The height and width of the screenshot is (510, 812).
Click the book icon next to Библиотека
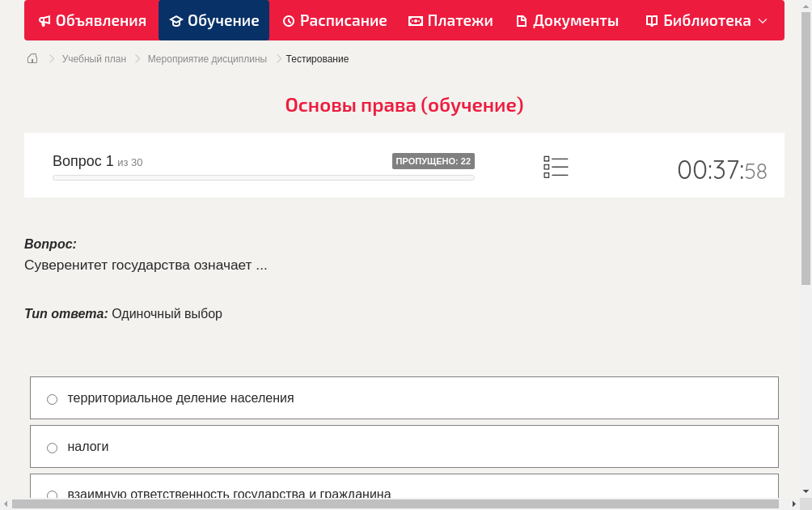point(651,20)
